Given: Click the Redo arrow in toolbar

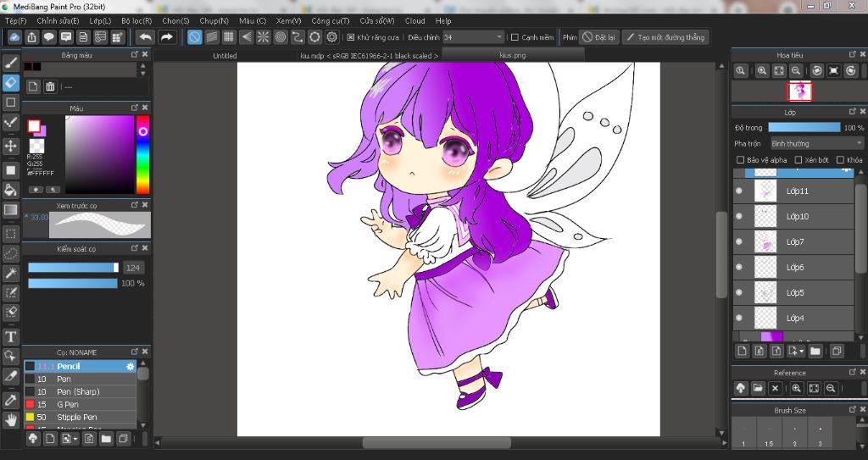Looking at the screenshot, I should [x=166, y=37].
